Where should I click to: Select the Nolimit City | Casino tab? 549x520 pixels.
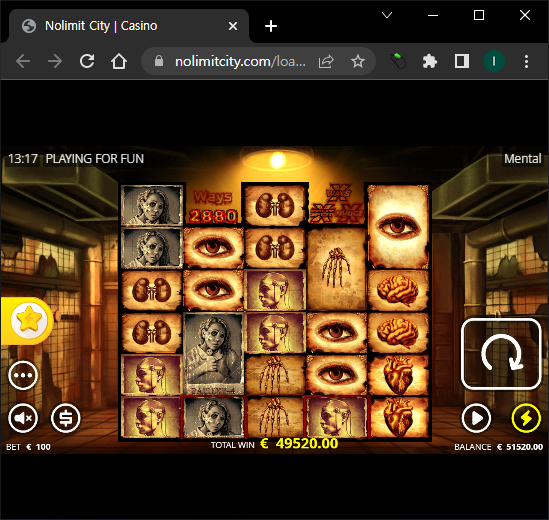(x=128, y=26)
